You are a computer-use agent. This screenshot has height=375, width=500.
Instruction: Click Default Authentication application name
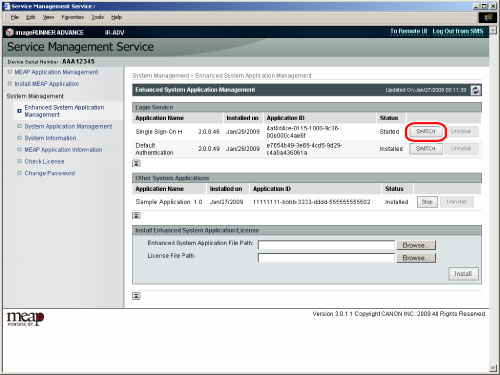[154, 149]
